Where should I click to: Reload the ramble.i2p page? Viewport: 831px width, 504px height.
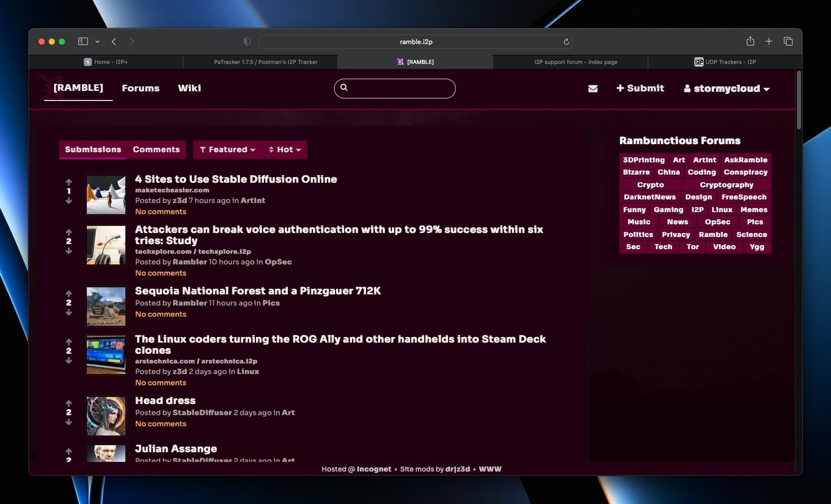point(566,42)
